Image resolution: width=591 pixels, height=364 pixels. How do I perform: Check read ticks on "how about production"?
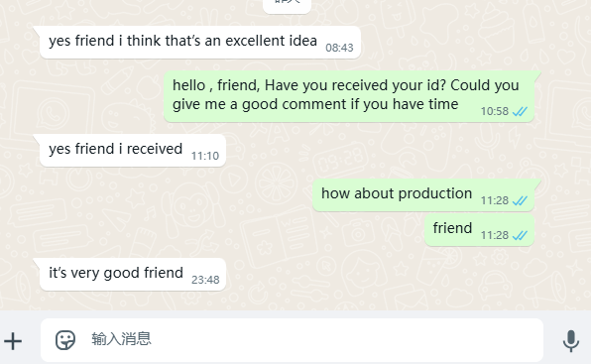click(x=521, y=200)
